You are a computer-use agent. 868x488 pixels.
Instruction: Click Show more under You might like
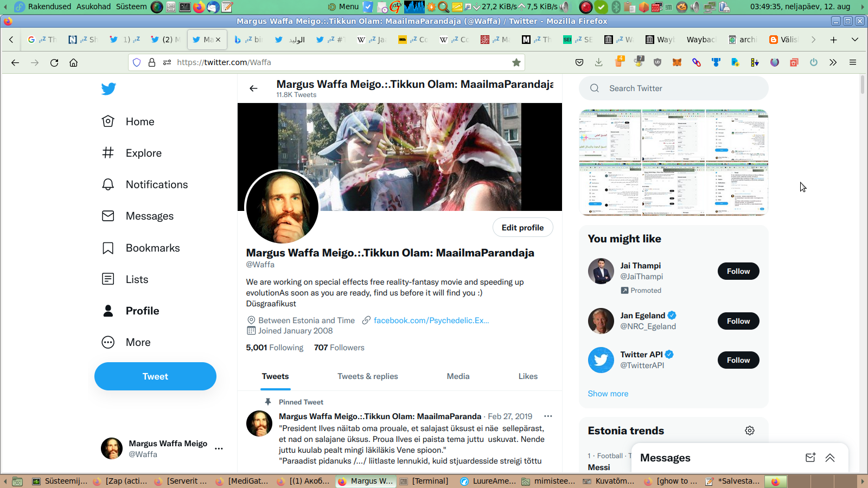coord(608,394)
